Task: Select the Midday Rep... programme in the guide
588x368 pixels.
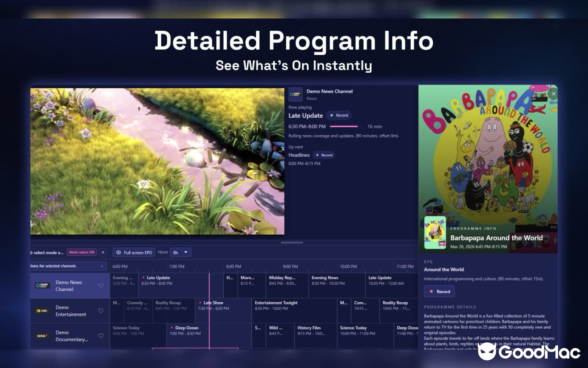Action: coord(287,286)
